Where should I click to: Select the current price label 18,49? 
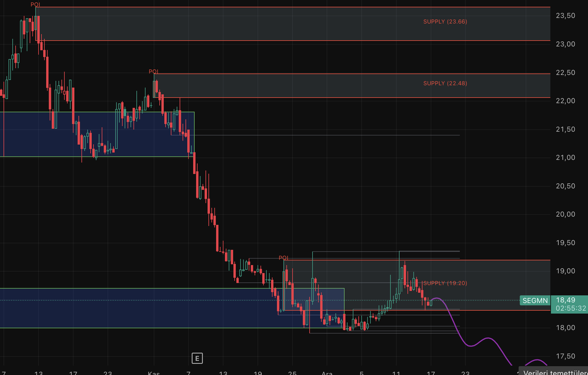pos(565,300)
